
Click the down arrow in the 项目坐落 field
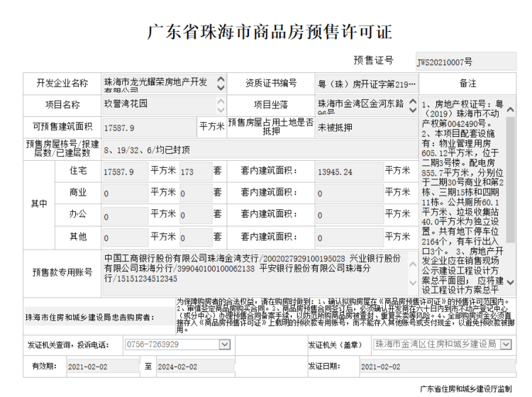(414, 110)
